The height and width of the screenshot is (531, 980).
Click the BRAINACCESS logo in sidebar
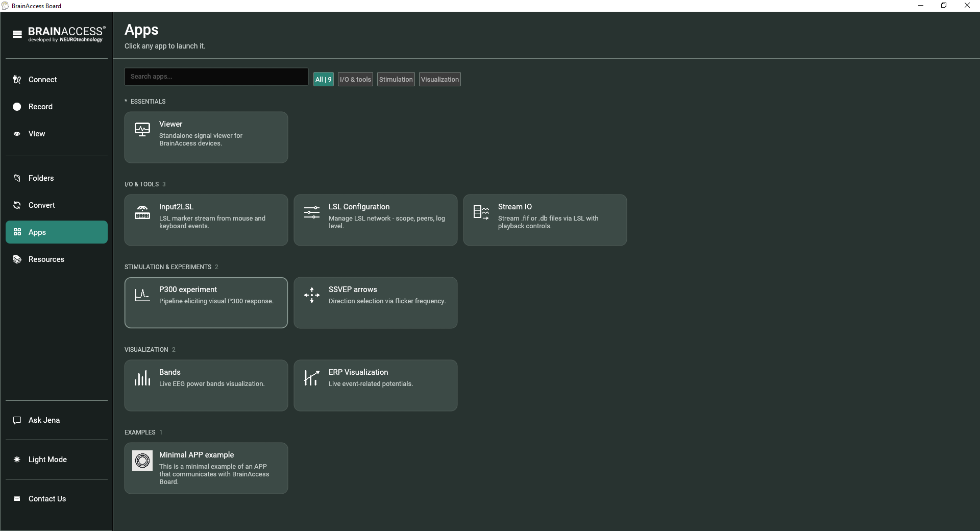coord(67,34)
